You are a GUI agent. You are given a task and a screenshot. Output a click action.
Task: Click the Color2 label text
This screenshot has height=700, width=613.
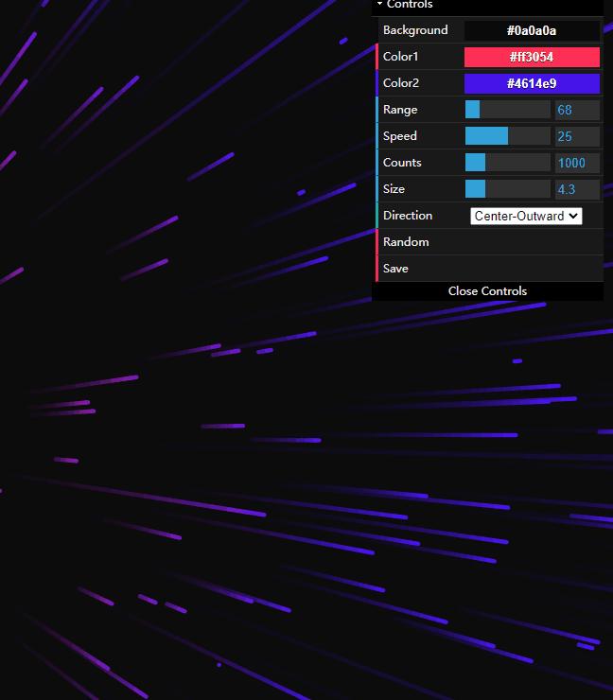click(401, 83)
